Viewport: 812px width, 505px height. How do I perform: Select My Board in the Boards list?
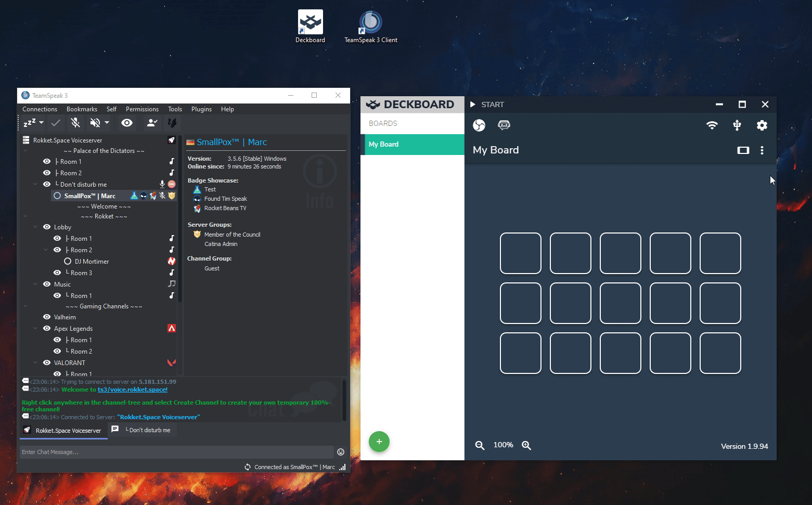point(413,145)
